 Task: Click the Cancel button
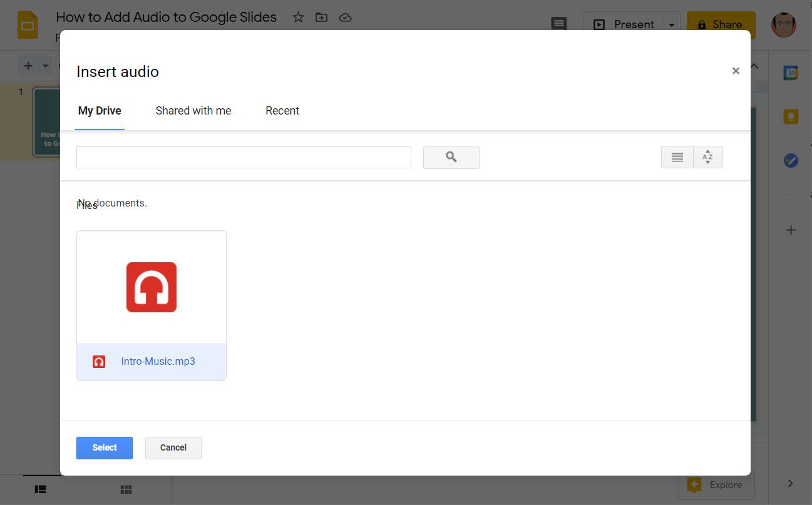point(173,448)
